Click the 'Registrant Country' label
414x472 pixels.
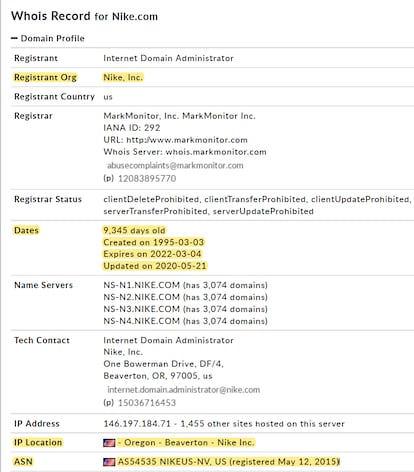54,97
